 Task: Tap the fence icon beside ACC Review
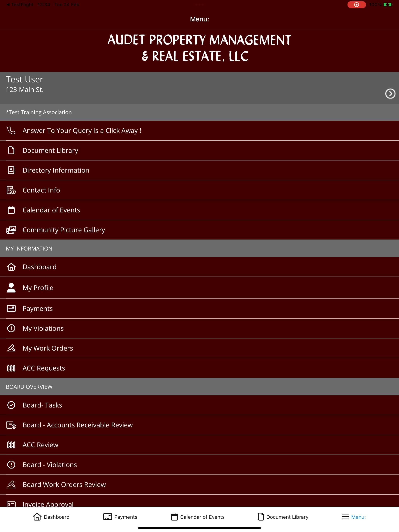(11, 445)
